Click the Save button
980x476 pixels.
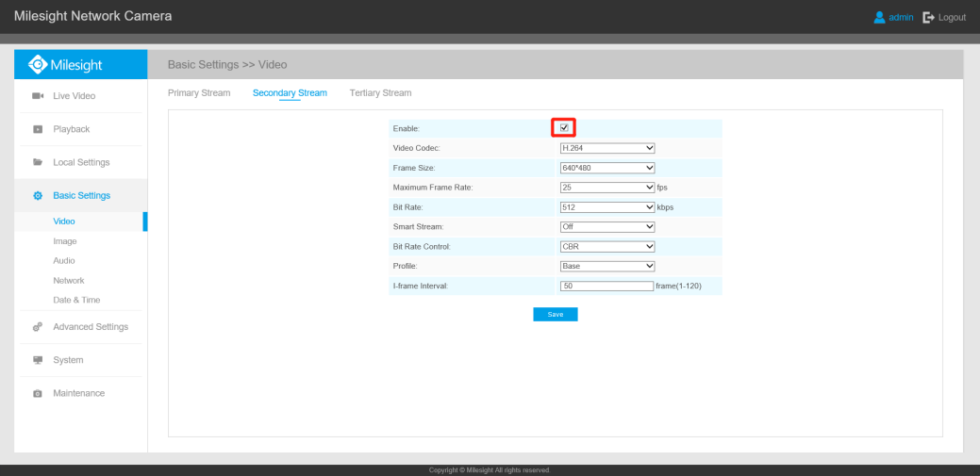(555, 314)
